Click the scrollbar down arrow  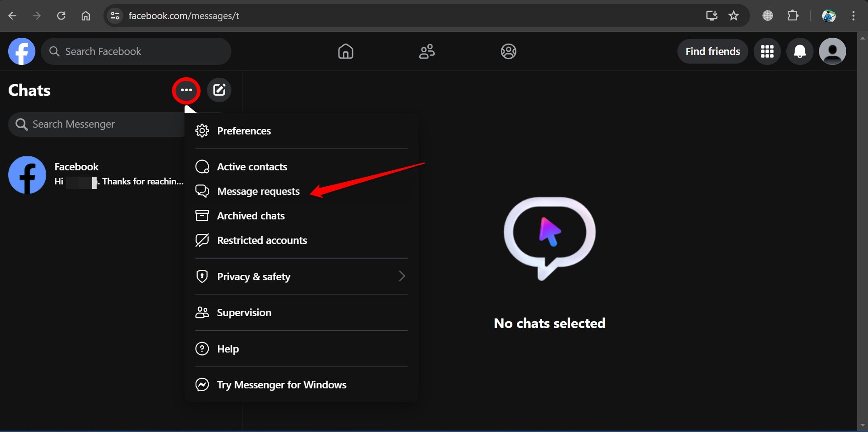tap(863, 426)
